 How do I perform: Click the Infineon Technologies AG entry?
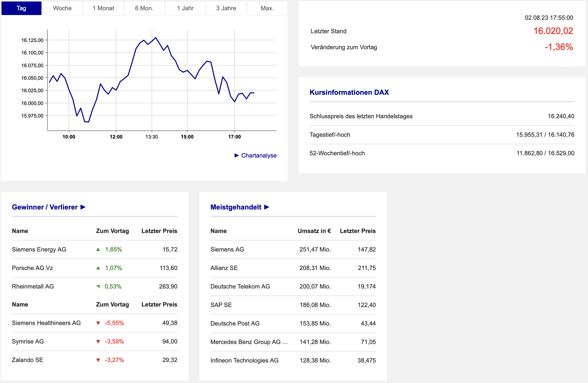(x=244, y=360)
